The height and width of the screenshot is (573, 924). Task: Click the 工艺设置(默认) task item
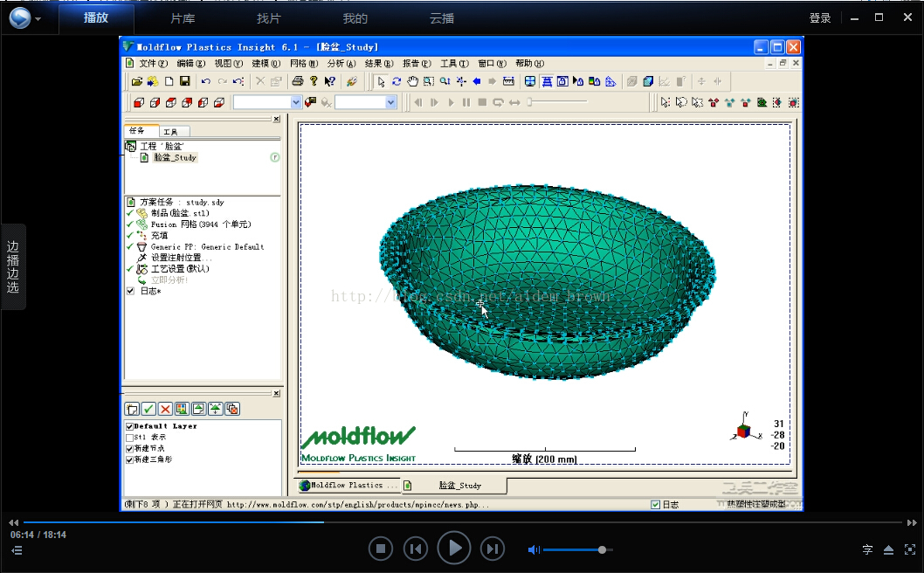tap(180, 269)
